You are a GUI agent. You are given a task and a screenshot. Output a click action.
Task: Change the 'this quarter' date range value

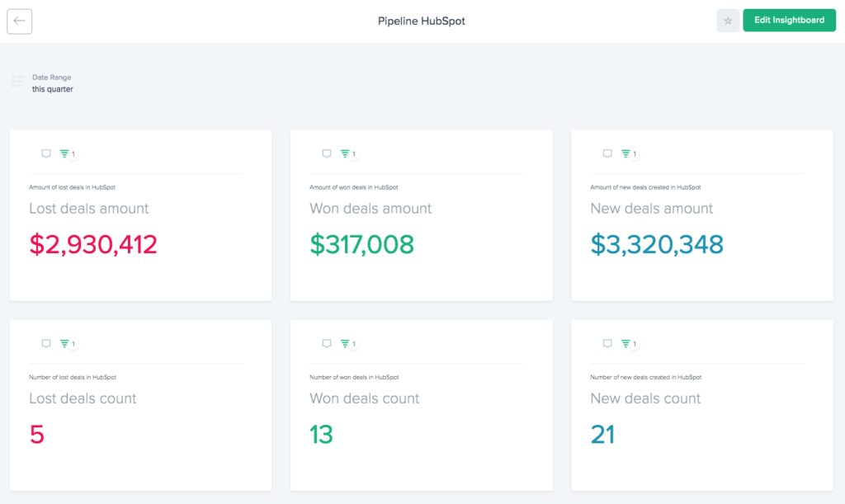pos(52,89)
